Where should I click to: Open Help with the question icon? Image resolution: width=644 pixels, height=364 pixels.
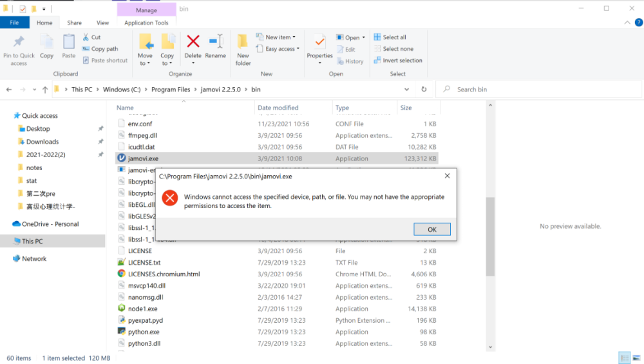[639, 23]
